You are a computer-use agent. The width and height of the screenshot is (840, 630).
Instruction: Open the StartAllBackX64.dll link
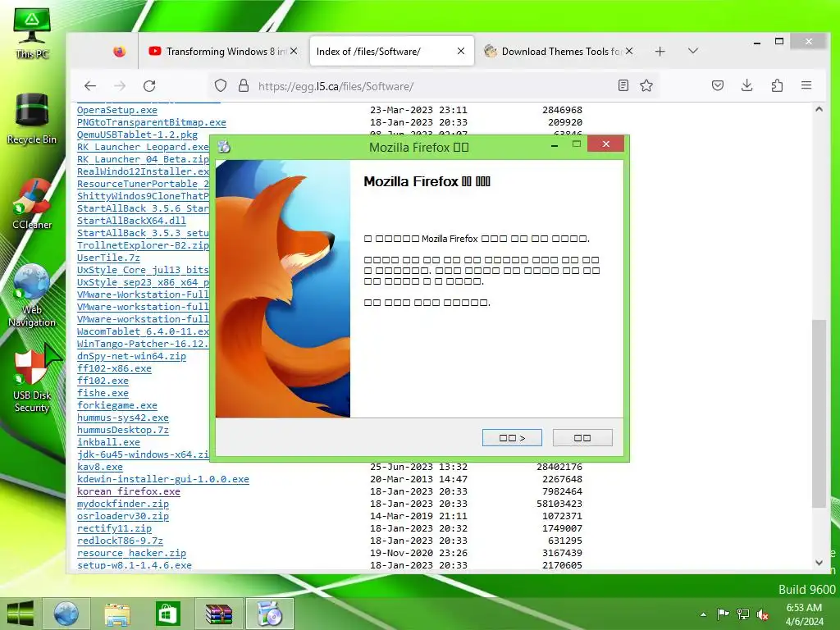[x=131, y=221]
